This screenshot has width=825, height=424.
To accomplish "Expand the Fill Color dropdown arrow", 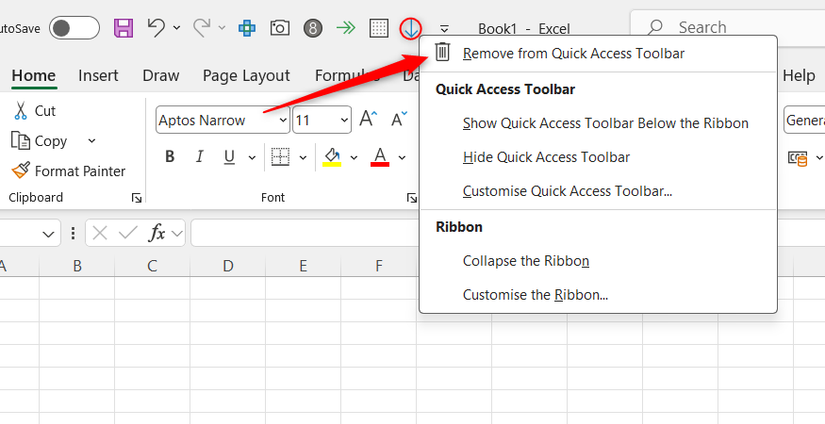I will [x=354, y=157].
